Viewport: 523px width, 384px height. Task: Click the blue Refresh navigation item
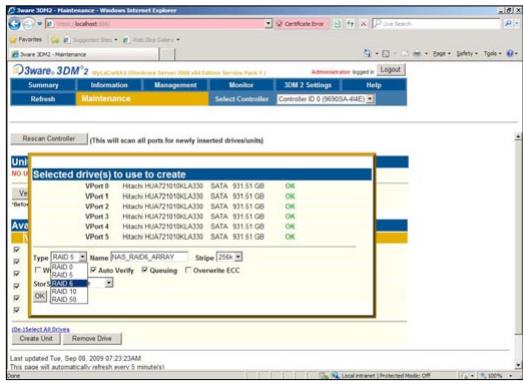point(43,99)
